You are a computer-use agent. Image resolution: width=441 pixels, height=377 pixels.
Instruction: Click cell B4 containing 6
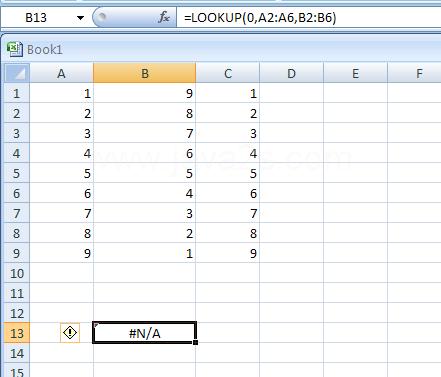(145, 153)
